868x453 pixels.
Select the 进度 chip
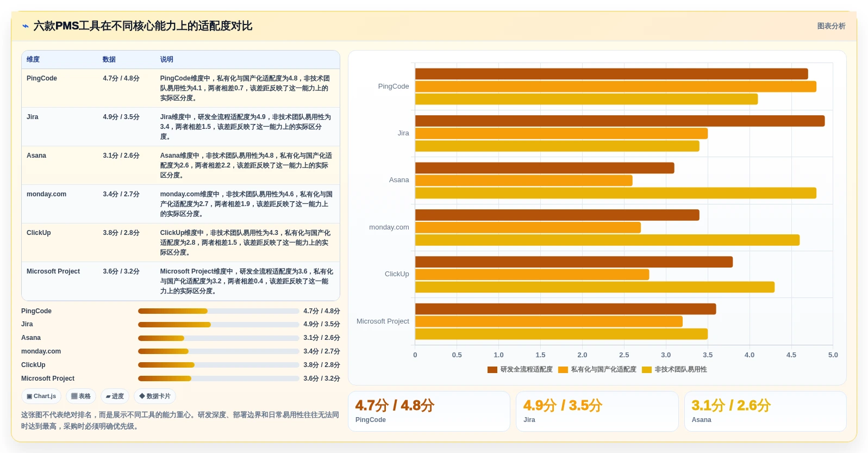[115, 396]
